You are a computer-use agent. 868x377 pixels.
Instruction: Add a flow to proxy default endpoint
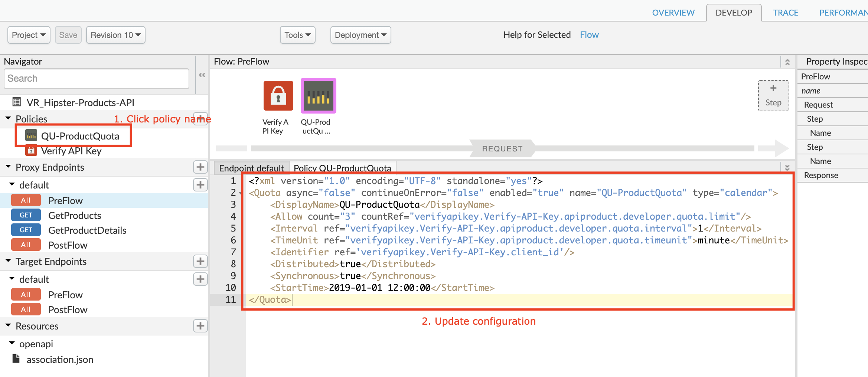click(200, 185)
